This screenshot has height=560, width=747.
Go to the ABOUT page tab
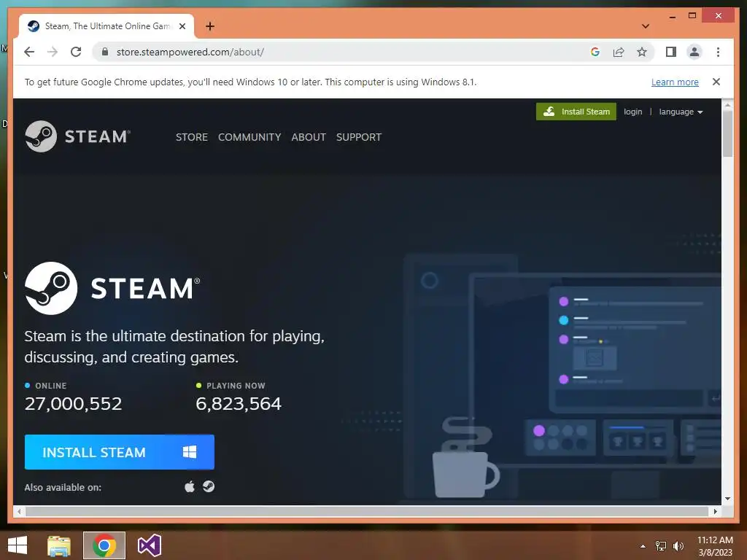click(x=309, y=137)
